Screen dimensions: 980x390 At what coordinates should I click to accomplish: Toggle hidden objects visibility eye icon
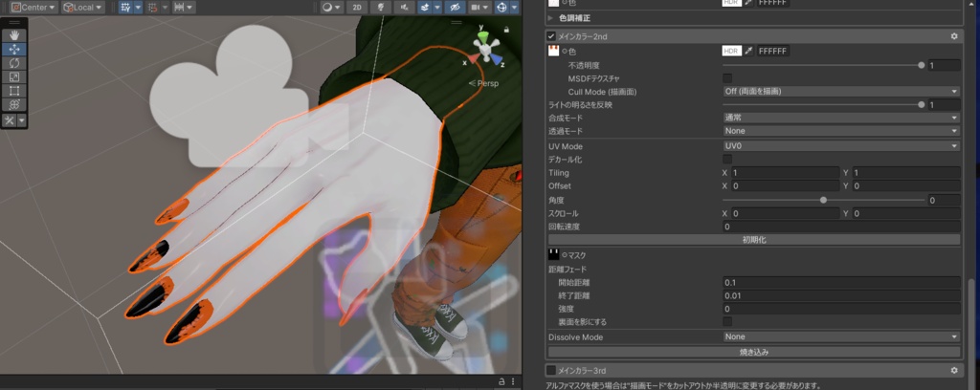(x=455, y=8)
